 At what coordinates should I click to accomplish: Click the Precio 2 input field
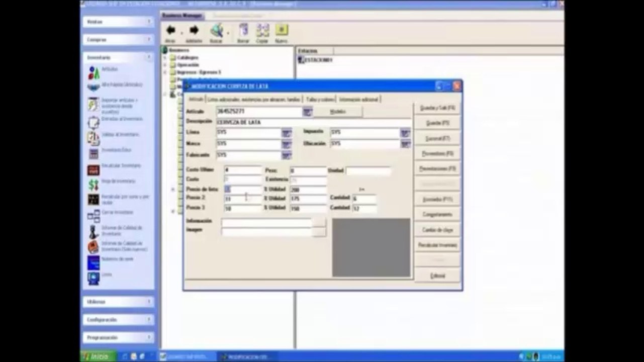pos(243,199)
